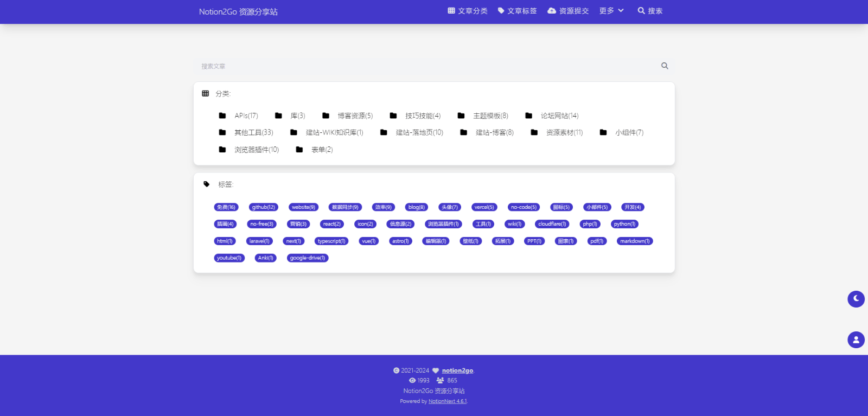The width and height of the screenshot is (868, 416).
Task: Click the vue(1) tag
Action: [x=369, y=241]
